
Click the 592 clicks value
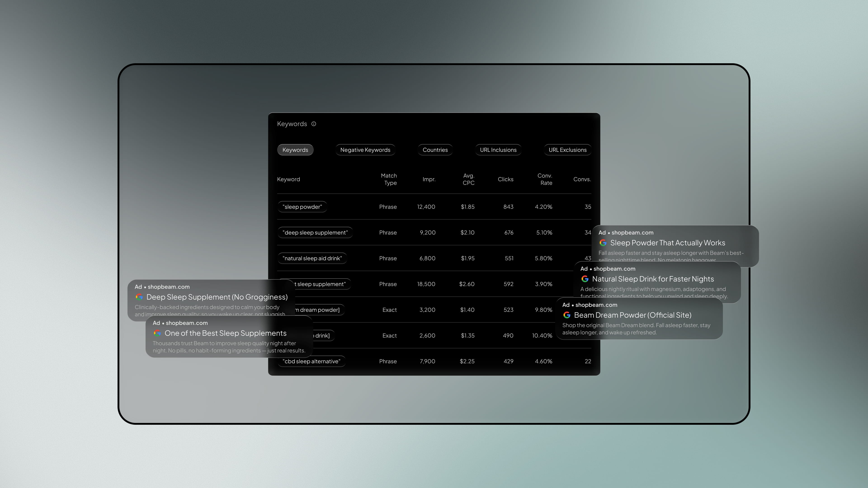508,284
